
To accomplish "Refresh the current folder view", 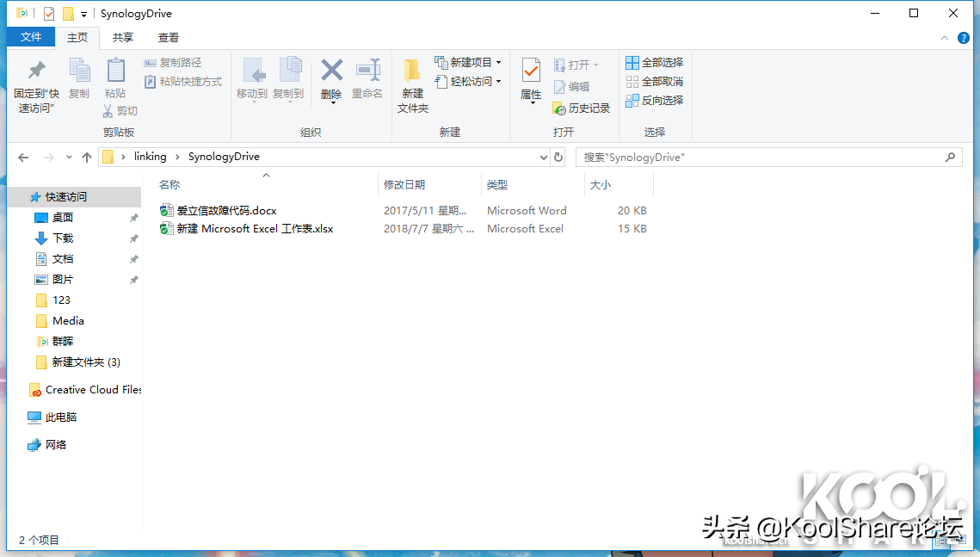I will point(558,158).
